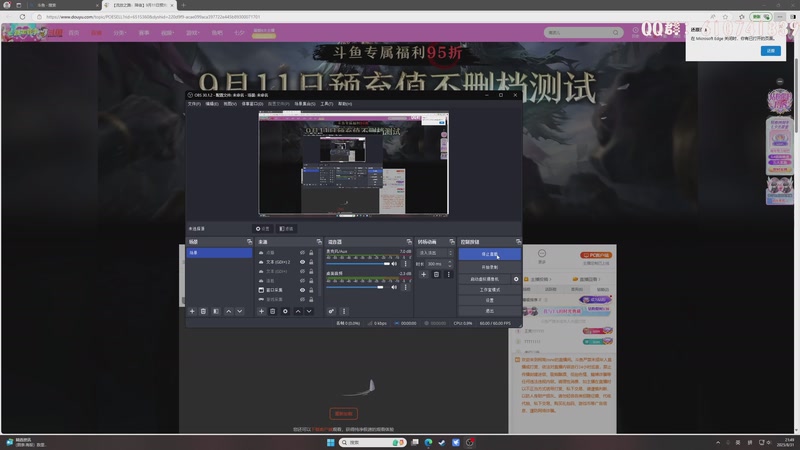Enable 工作室模式 studio mode button
The image size is (800, 450).
489,290
